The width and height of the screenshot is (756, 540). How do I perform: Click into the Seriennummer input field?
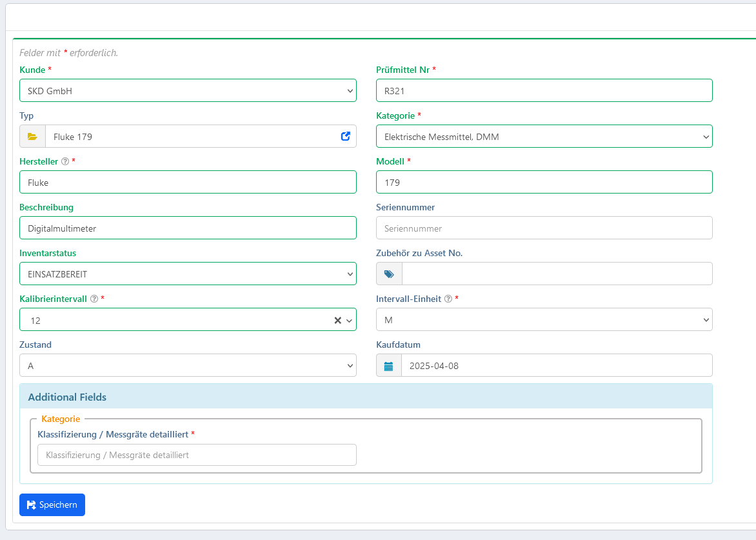[544, 228]
